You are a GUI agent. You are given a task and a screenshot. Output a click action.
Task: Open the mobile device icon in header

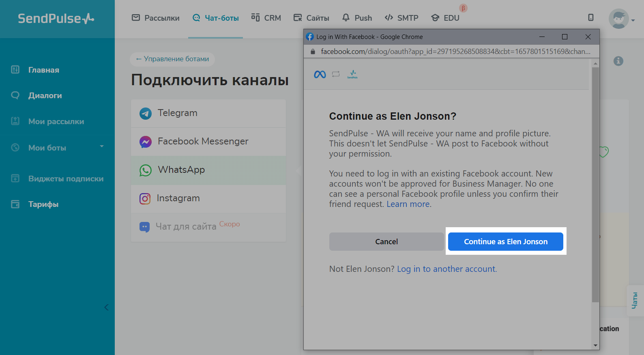point(591,17)
